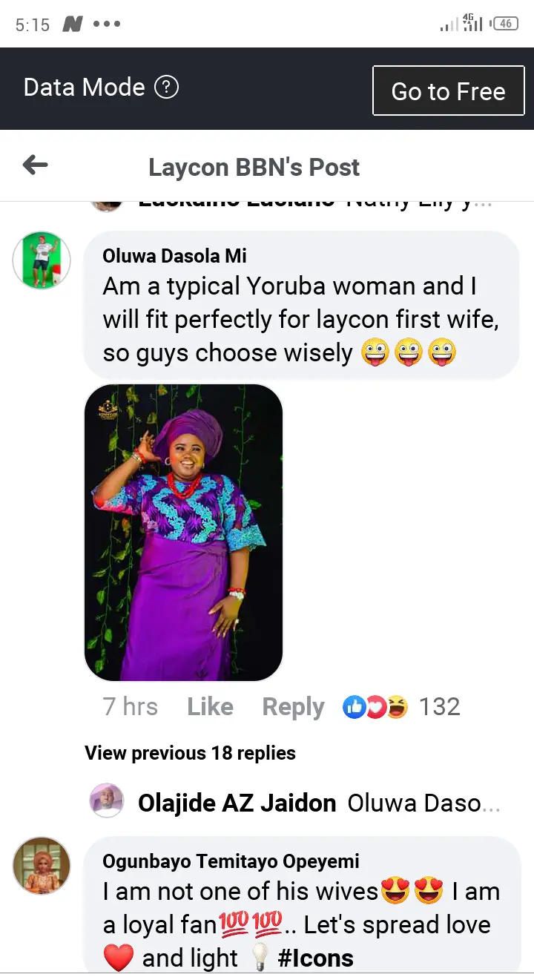Open the purple dress photo attachment

[183, 532]
